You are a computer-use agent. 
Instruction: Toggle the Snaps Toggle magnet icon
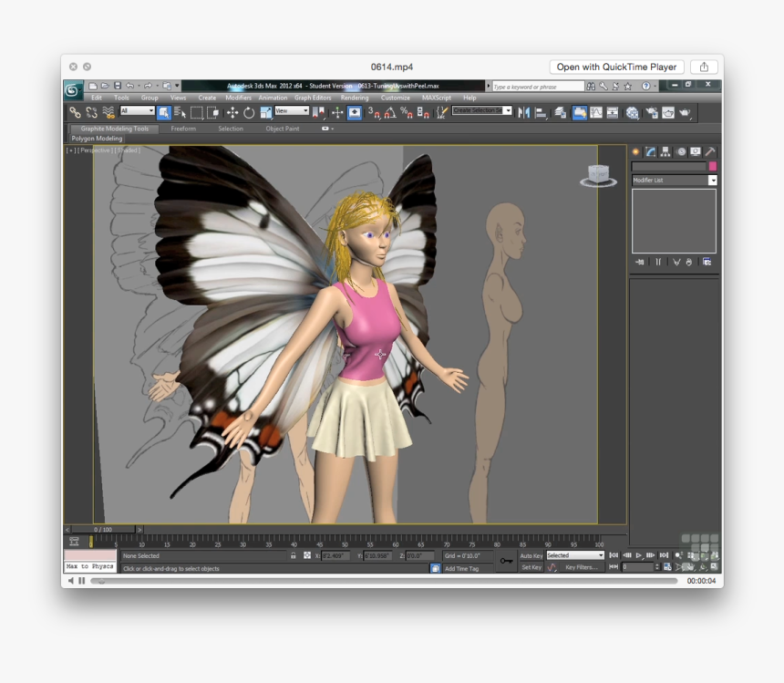(375, 112)
